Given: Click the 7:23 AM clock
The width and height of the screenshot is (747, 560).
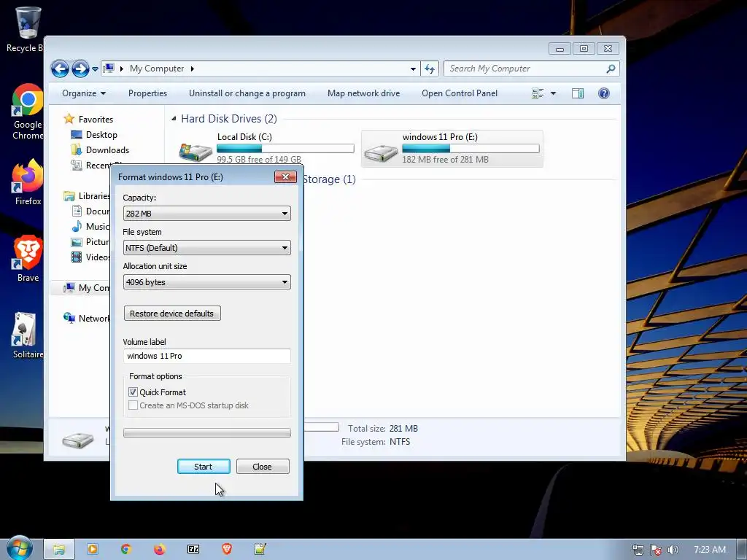Looking at the screenshot, I should (709, 550).
